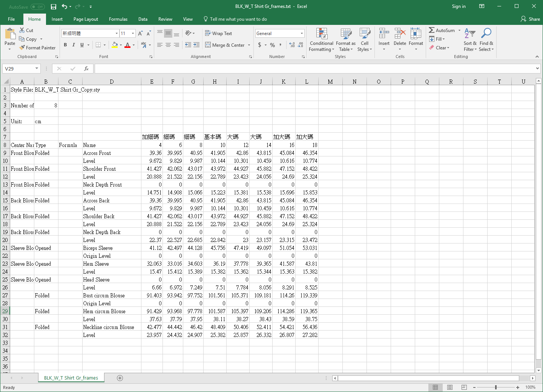Add a new sheet with plus icon
This screenshot has height=392, width=543.
(120, 378)
